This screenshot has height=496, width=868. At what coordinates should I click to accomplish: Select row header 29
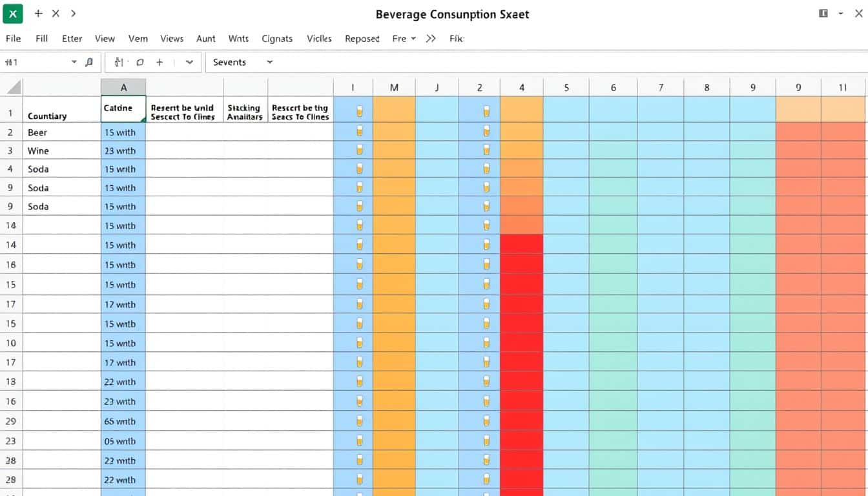coord(11,421)
